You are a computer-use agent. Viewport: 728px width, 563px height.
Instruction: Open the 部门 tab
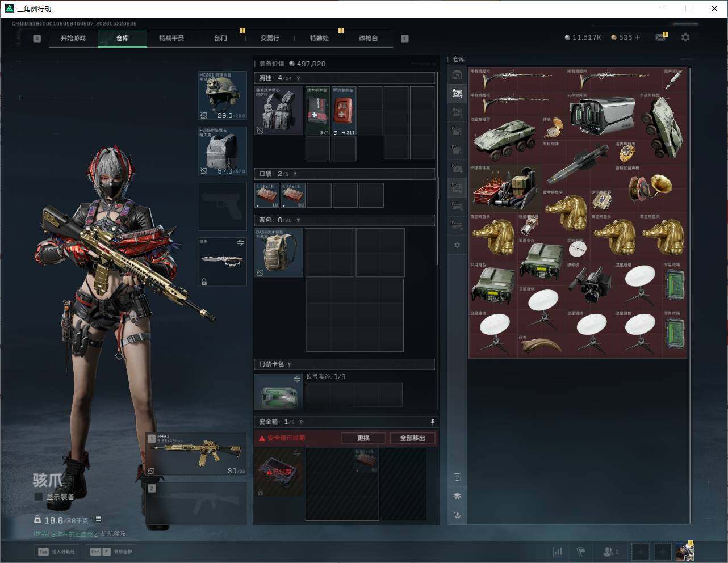pos(221,38)
